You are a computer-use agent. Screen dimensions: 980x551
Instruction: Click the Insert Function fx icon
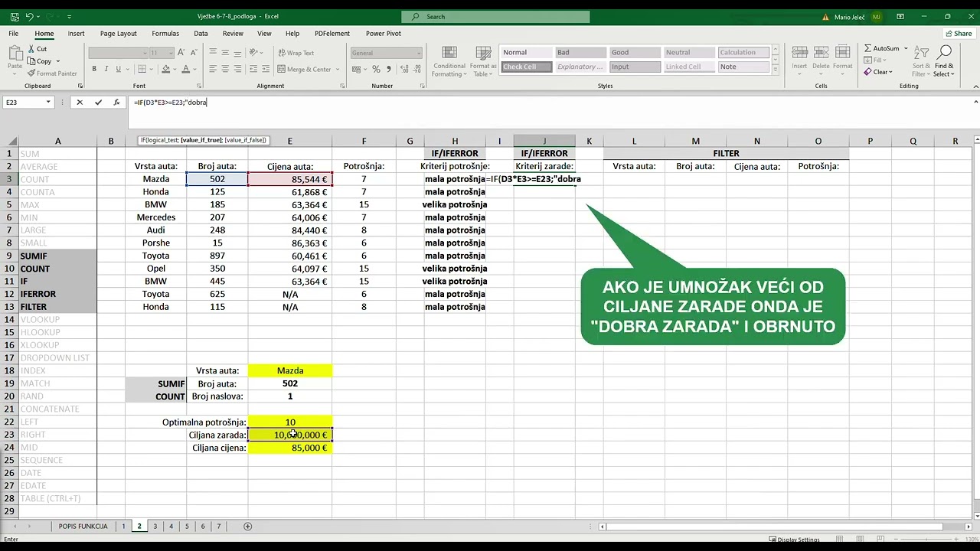[x=116, y=102]
